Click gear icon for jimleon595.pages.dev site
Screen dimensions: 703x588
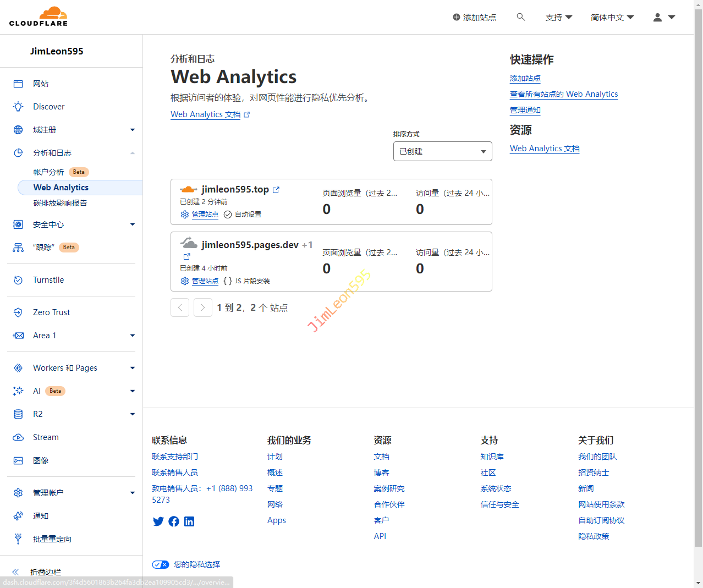tap(185, 281)
